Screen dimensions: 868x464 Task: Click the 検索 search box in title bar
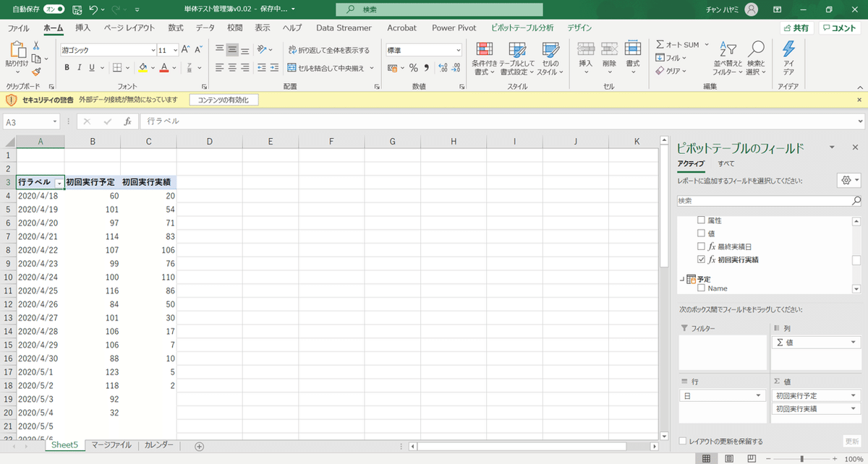(440, 9)
